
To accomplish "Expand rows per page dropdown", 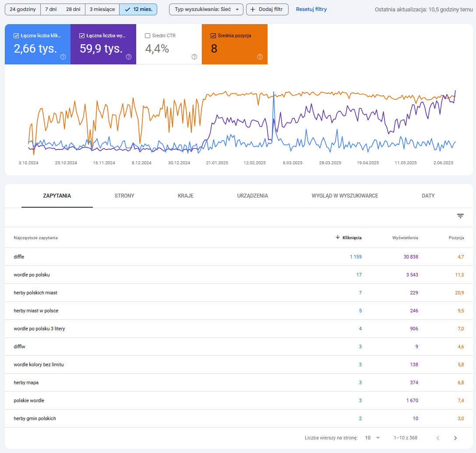I will pyautogui.click(x=373, y=438).
